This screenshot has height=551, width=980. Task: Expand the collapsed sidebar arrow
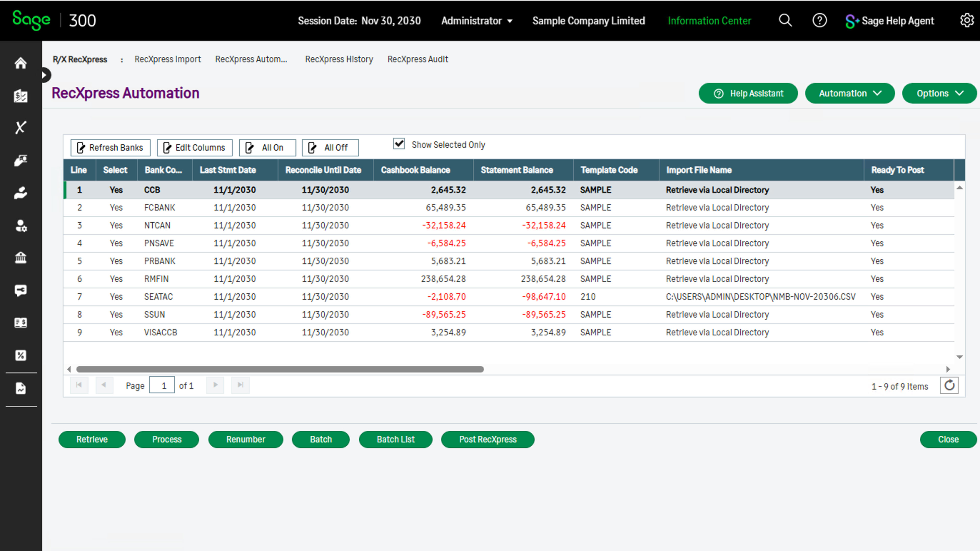(45, 75)
